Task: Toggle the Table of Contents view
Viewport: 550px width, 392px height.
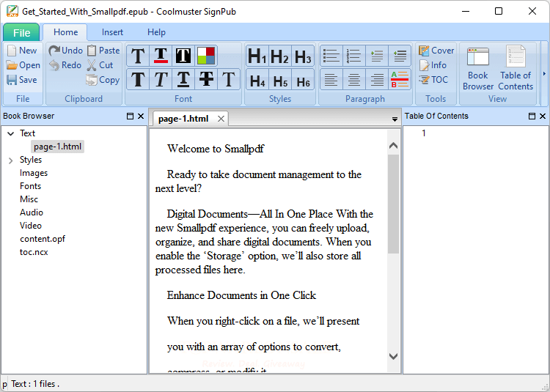Action: coord(516,69)
